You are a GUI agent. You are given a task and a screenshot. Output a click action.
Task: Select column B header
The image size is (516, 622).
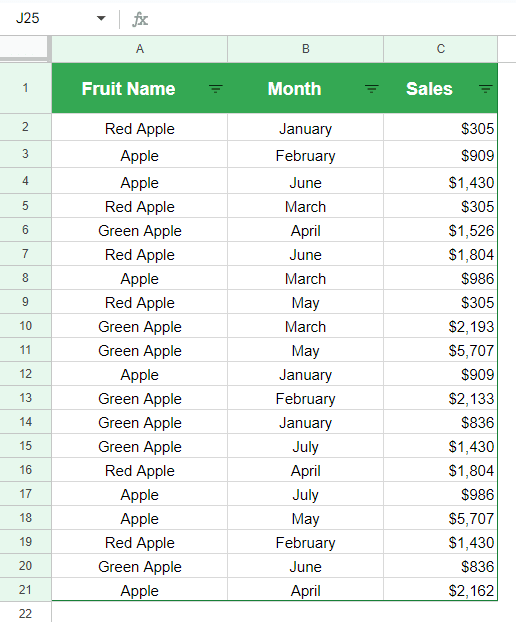(x=305, y=49)
